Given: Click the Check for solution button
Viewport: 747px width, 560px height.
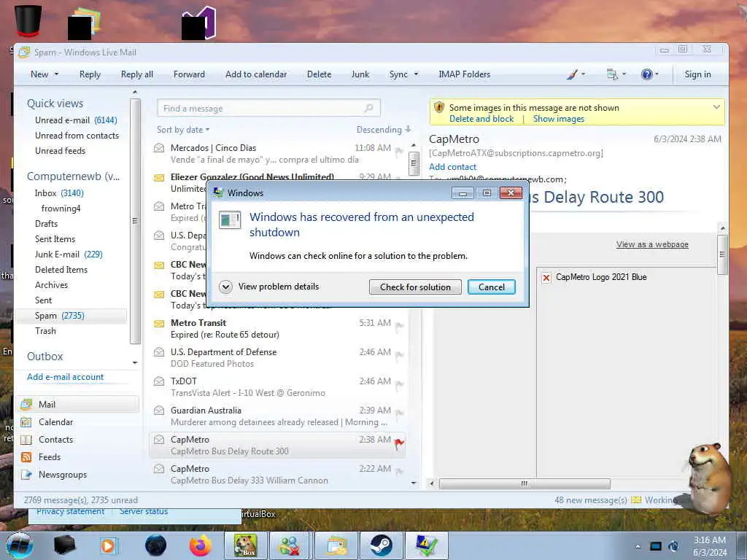Looking at the screenshot, I should [x=415, y=287].
